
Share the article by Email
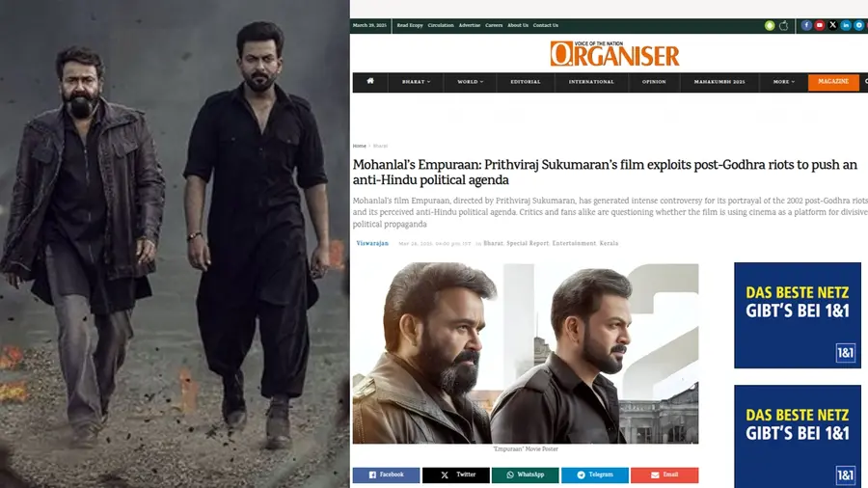(x=665, y=474)
